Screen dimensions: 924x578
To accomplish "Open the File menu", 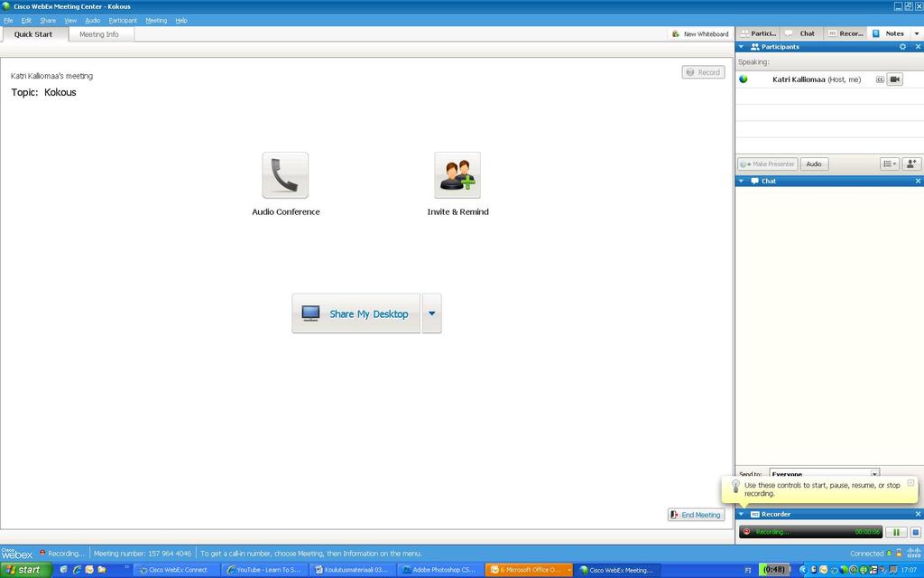I will (8, 21).
